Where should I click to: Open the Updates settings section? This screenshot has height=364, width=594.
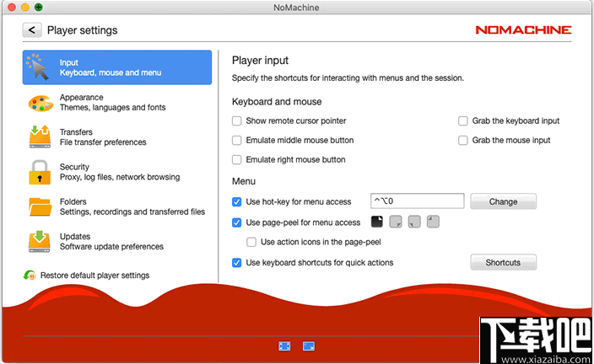(x=117, y=242)
